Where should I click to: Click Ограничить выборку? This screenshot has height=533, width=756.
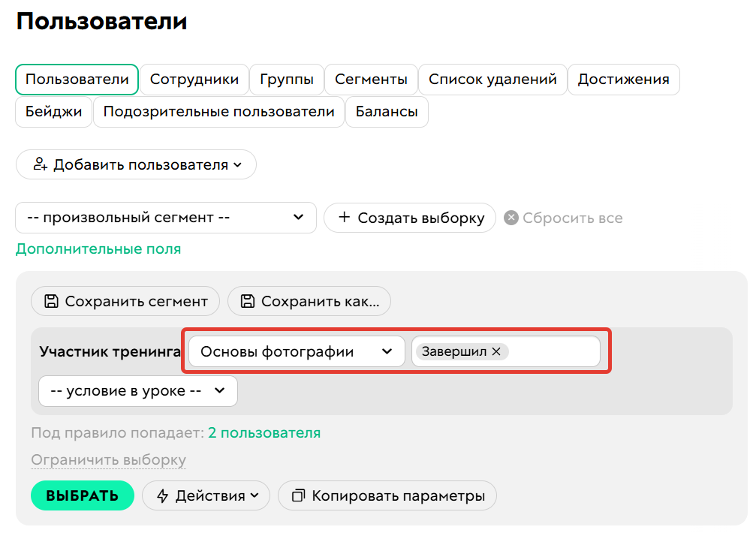click(107, 459)
